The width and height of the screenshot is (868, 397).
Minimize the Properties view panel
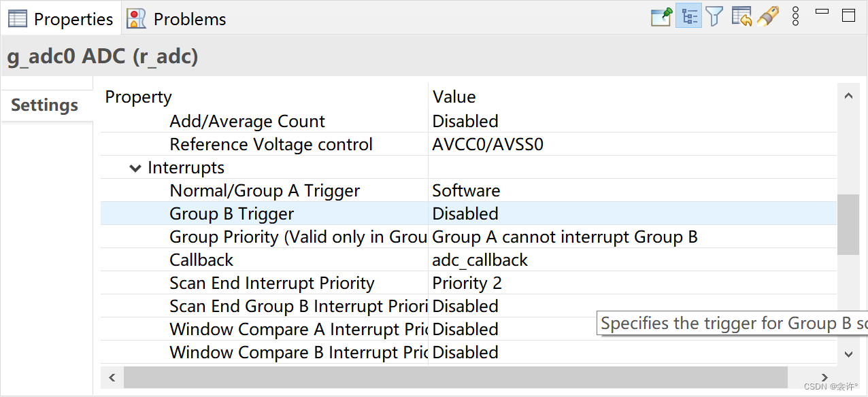(822, 12)
